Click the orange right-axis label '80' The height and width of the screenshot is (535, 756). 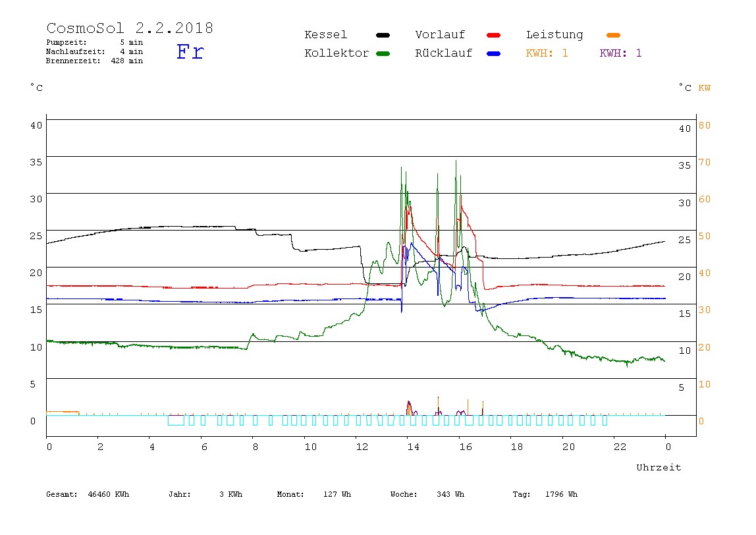pos(705,125)
